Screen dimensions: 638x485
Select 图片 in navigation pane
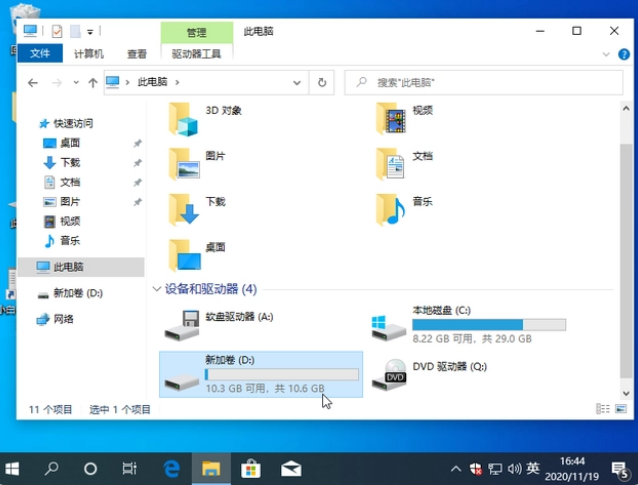coord(70,201)
